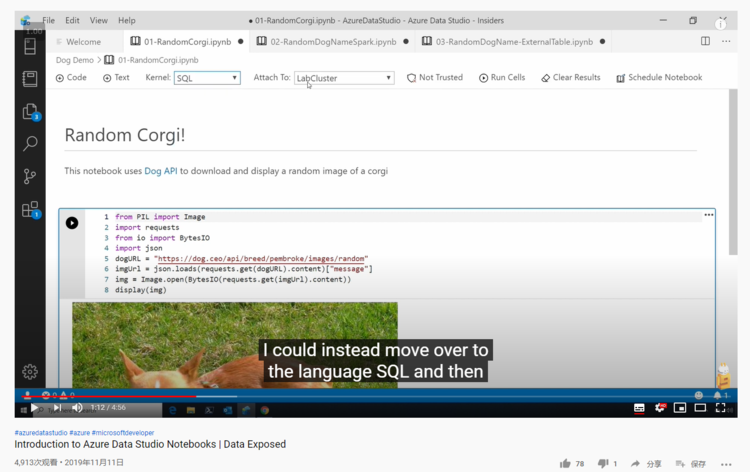Toggle subtitles on the video player
Viewport: 750px width, 472px height.
click(639, 408)
